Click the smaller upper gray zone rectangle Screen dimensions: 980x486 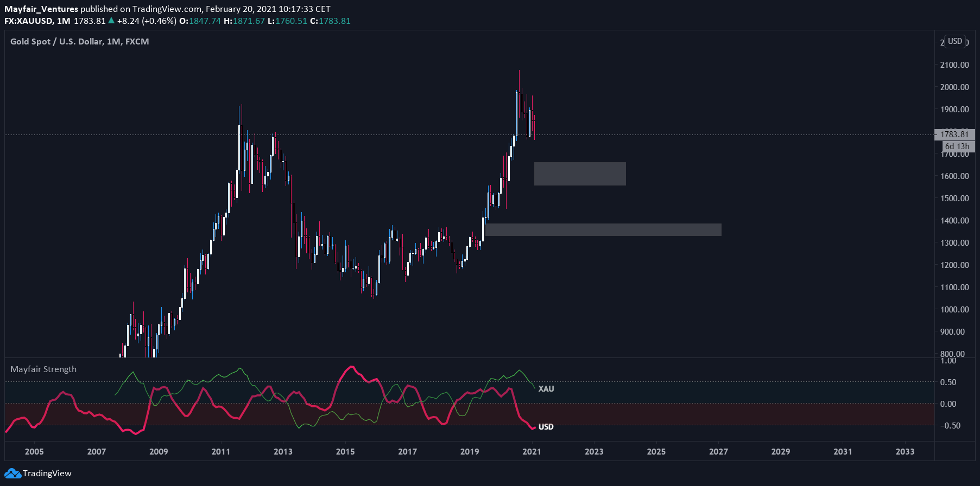click(x=580, y=174)
